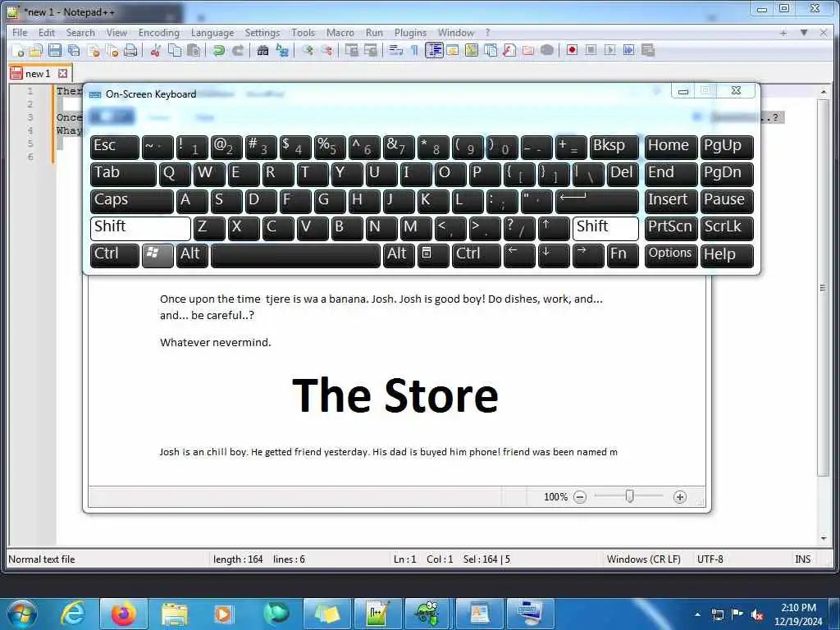
Task: Click the Redo toolbar icon
Action: point(237,51)
